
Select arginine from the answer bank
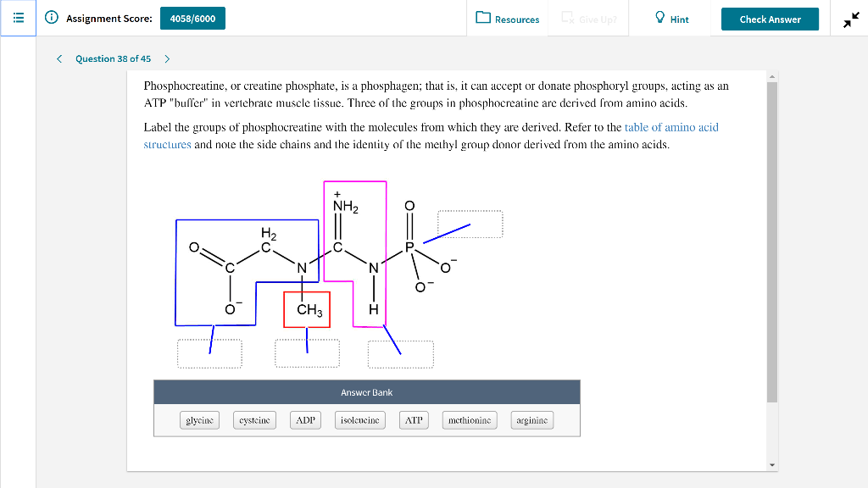click(531, 419)
